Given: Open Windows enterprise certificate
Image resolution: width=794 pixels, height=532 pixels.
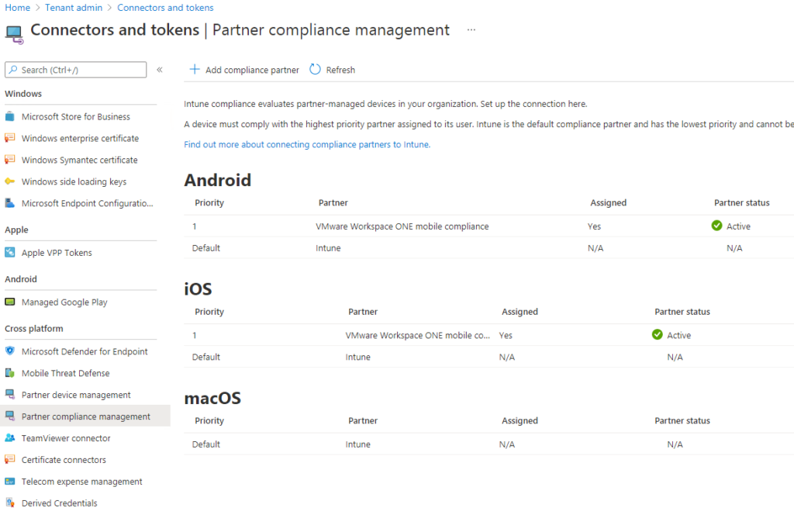Looking at the screenshot, I should click(x=81, y=138).
